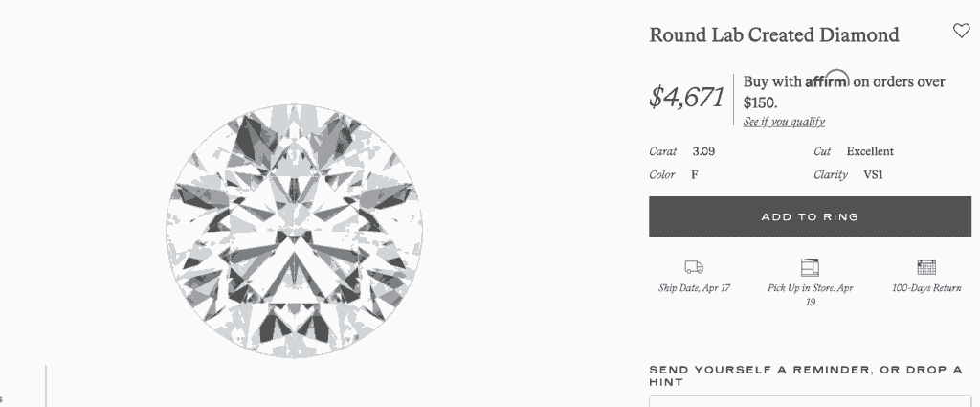Click the round diamond image
Image resolution: width=980 pixels, height=407 pixels.
point(295,232)
